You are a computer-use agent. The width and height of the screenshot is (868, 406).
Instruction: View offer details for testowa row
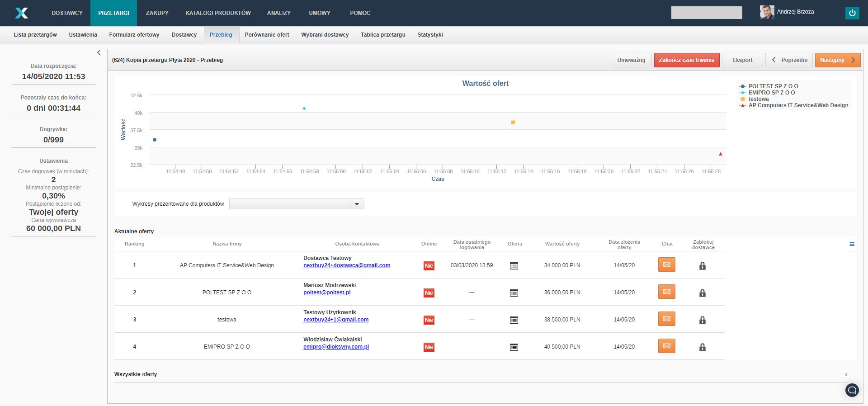coord(514,320)
